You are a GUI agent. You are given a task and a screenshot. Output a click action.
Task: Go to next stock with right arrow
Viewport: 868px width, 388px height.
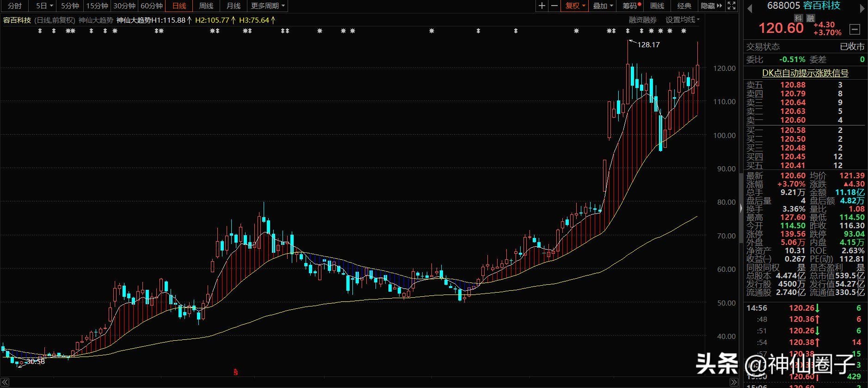pos(862,8)
